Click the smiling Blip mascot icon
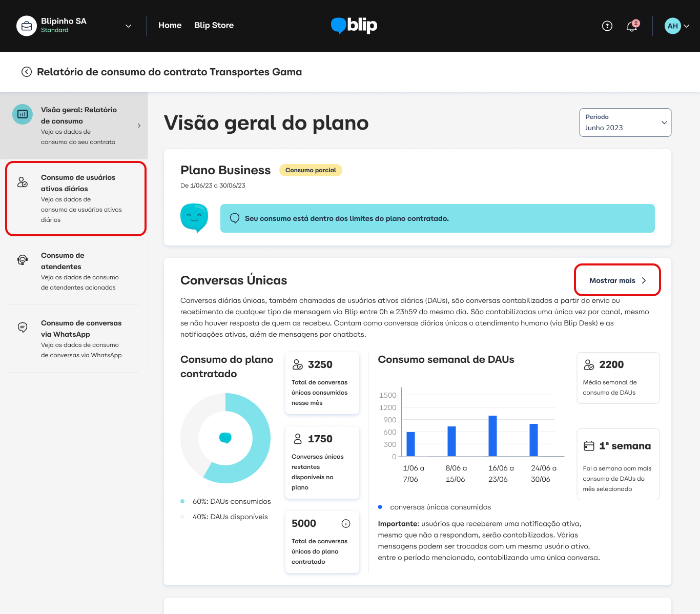The height and width of the screenshot is (614, 700). click(194, 218)
